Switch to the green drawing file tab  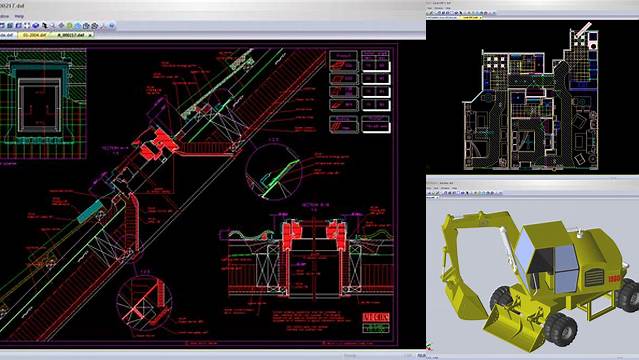click(70, 35)
